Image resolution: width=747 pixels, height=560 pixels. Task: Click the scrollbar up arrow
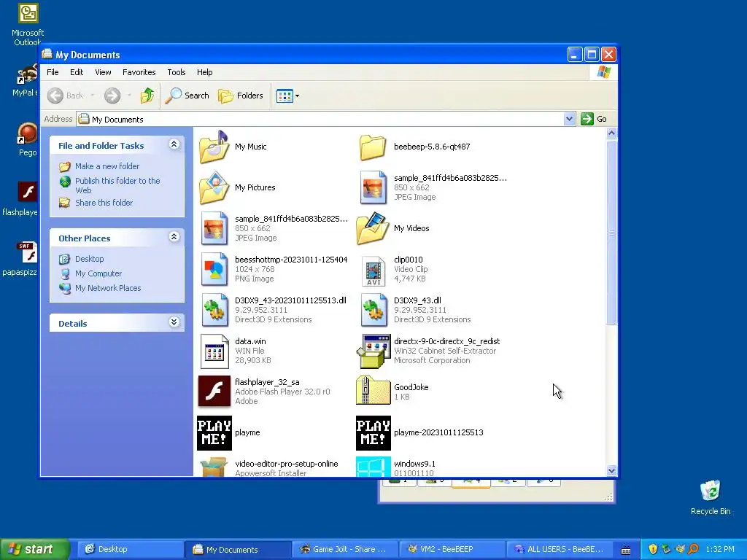pyautogui.click(x=612, y=133)
